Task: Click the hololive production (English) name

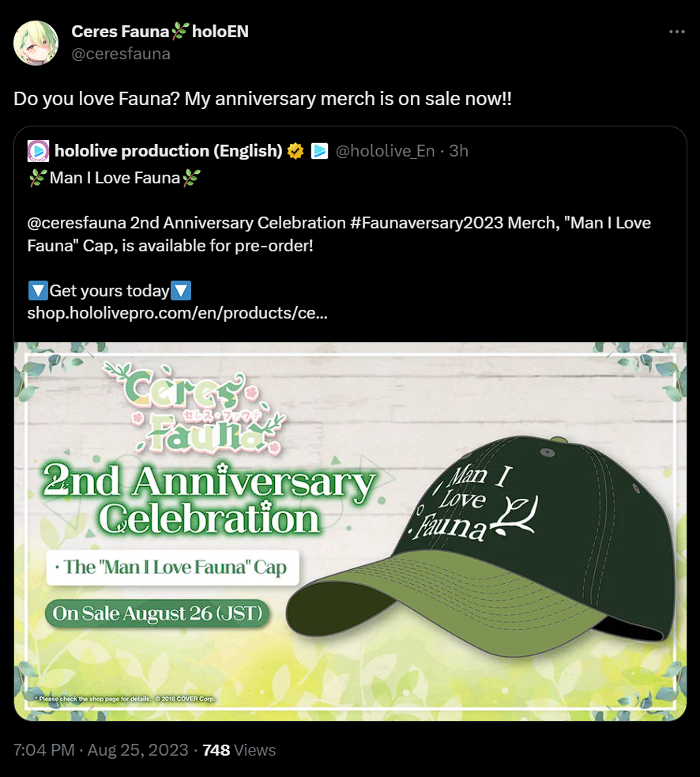Action: point(168,151)
